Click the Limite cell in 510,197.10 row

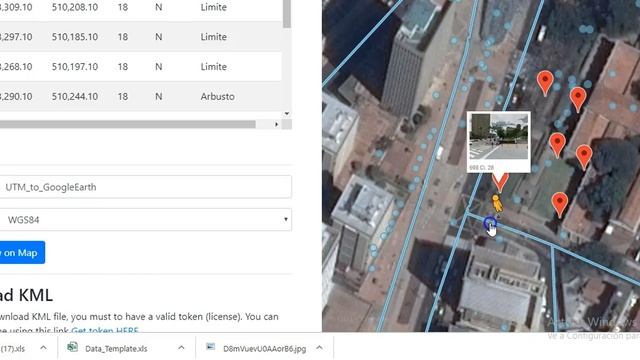pos(213,67)
